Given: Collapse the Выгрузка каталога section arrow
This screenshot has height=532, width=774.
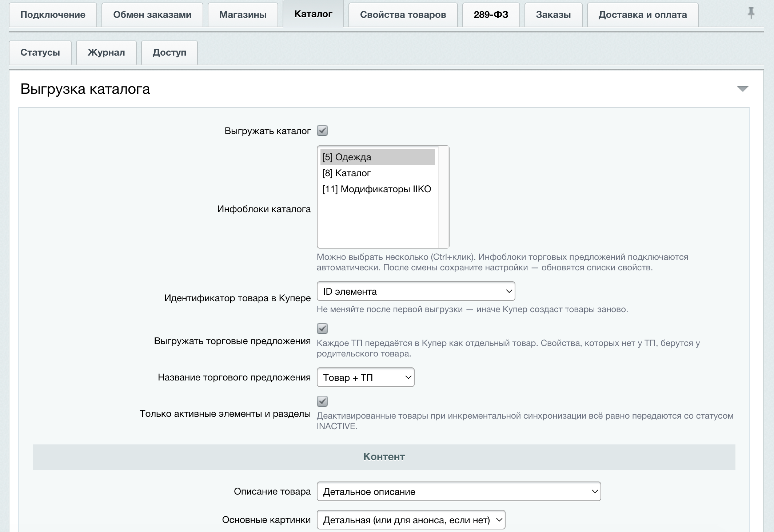Looking at the screenshot, I should click(742, 89).
